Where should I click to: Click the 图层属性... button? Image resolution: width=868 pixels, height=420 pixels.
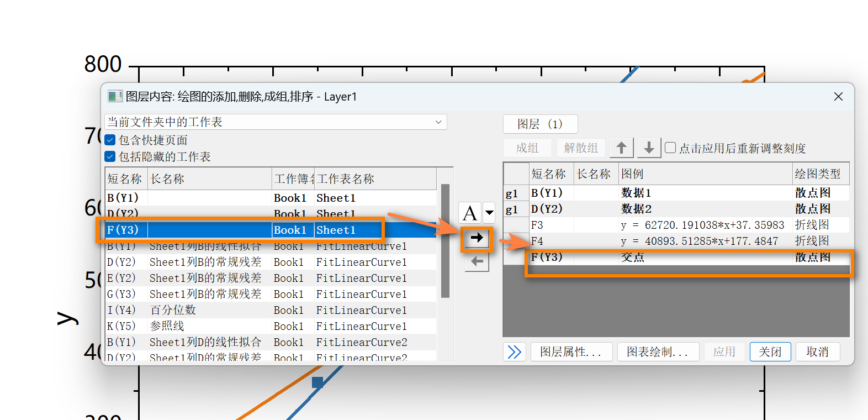[x=571, y=352]
